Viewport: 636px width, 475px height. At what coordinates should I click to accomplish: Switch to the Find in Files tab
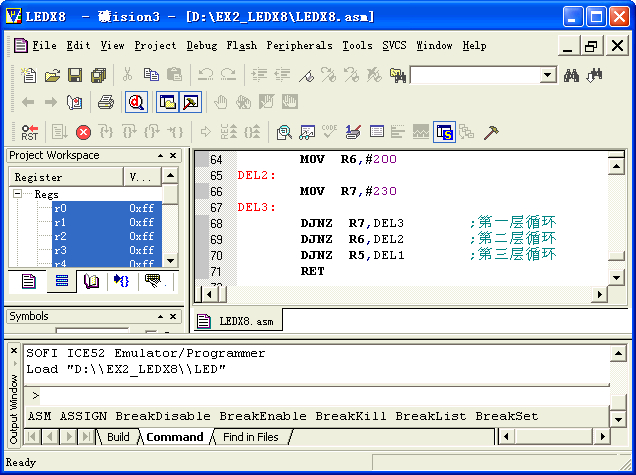pyautogui.click(x=250, y=437)
